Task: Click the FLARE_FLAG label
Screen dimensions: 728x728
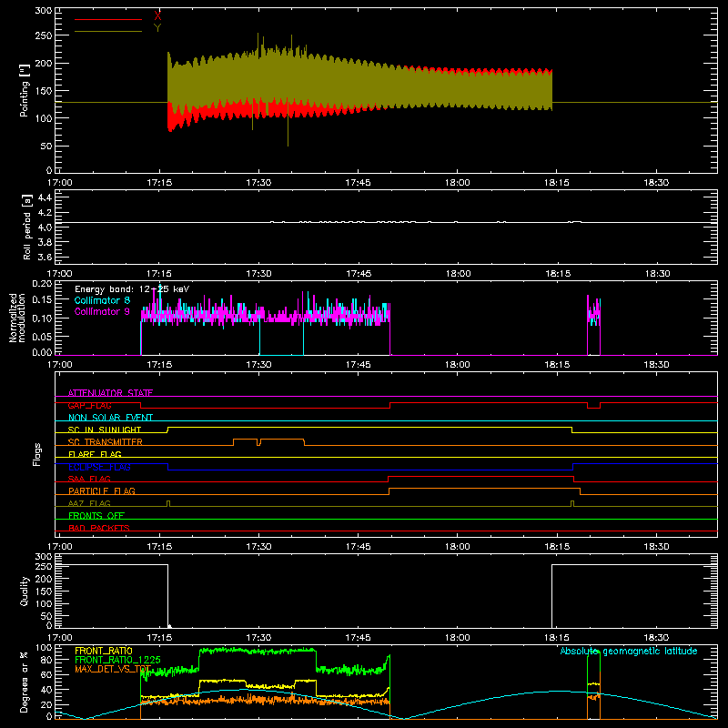Action: [95, 454]
